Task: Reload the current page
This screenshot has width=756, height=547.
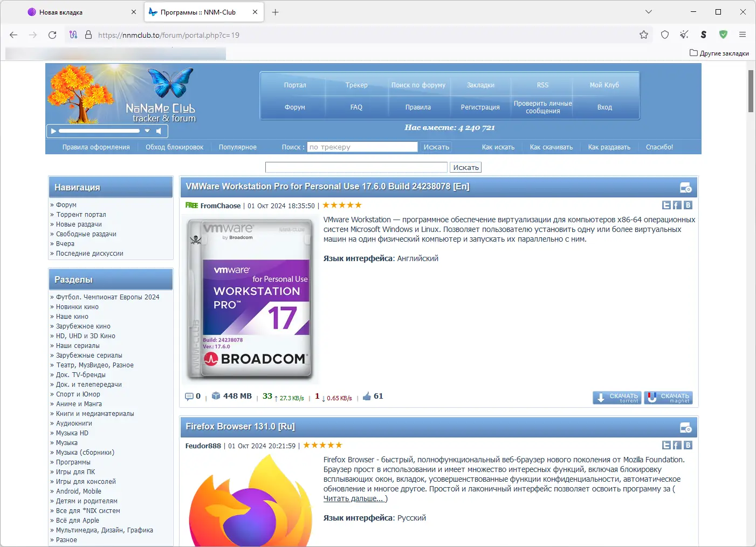Action: pyautogui.click(x=52, y=35)
